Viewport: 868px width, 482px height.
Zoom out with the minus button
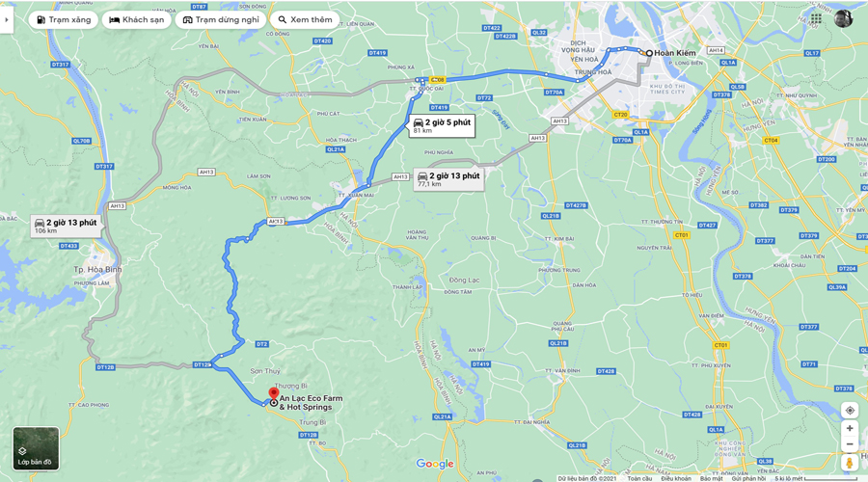click(850, 443)
